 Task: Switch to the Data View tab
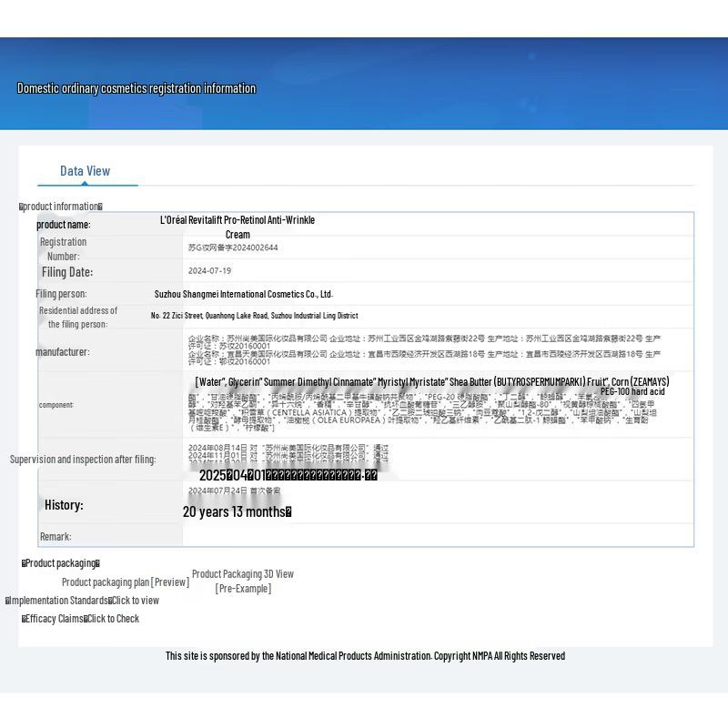pyautogui.click(x=85, y=171)
